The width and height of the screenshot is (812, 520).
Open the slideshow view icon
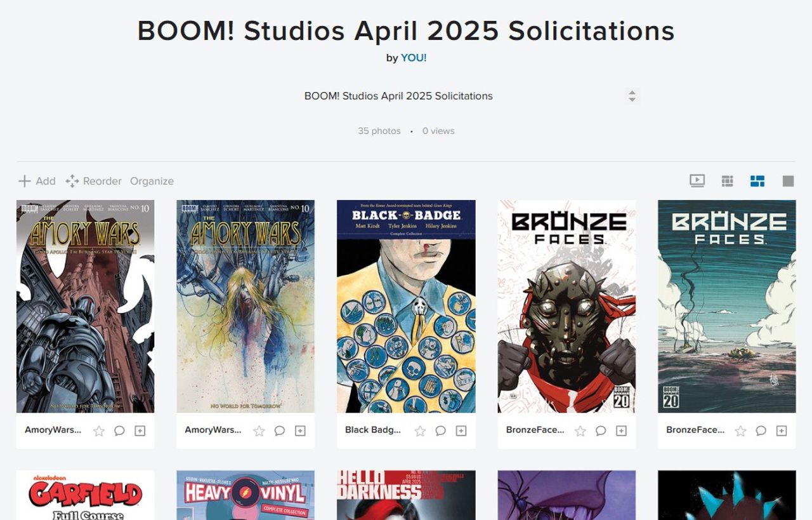point(697,181)
